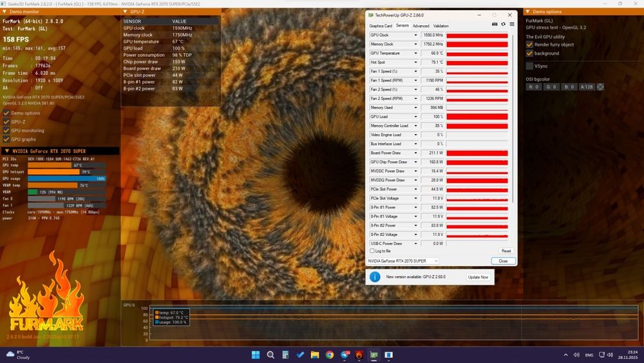Viewport: 644px width, 363px height.
Task: Adjust the R: 0 bgcolor field
Action: click(533, 87)
